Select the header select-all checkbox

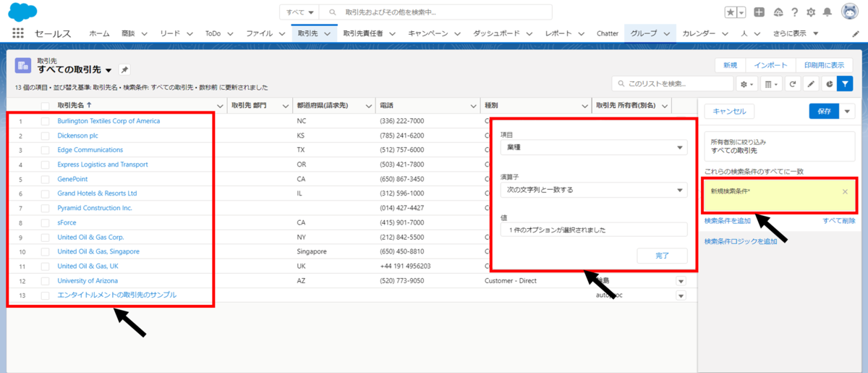(x=46, y=106)
